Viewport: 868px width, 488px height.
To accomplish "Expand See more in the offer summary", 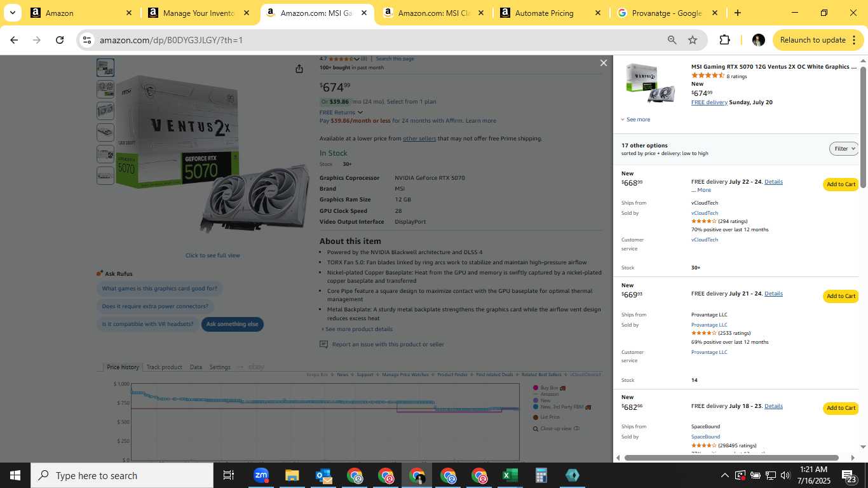I will (x=635, y=119).
